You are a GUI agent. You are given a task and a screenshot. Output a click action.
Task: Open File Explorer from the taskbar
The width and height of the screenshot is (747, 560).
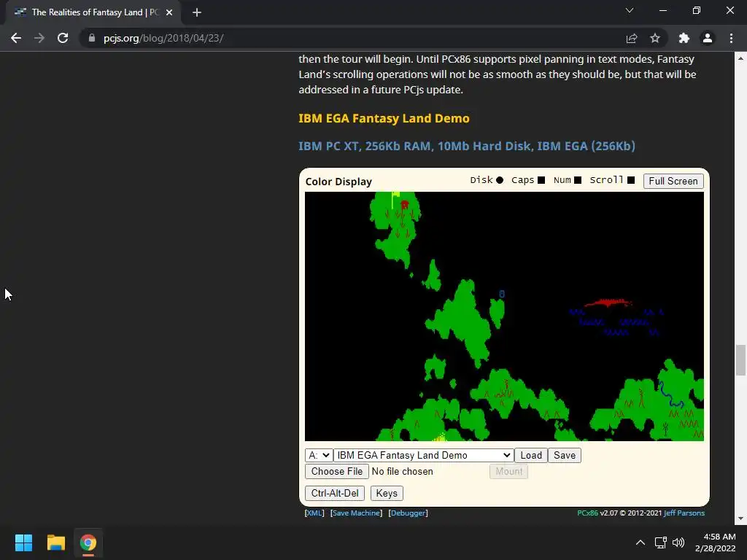click(55, 542)
